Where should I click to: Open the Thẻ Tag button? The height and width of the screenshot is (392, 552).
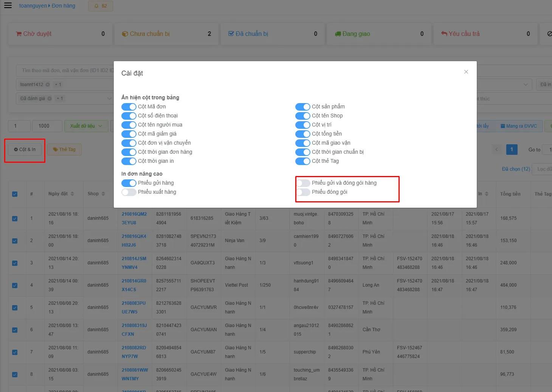pos(64,150)
